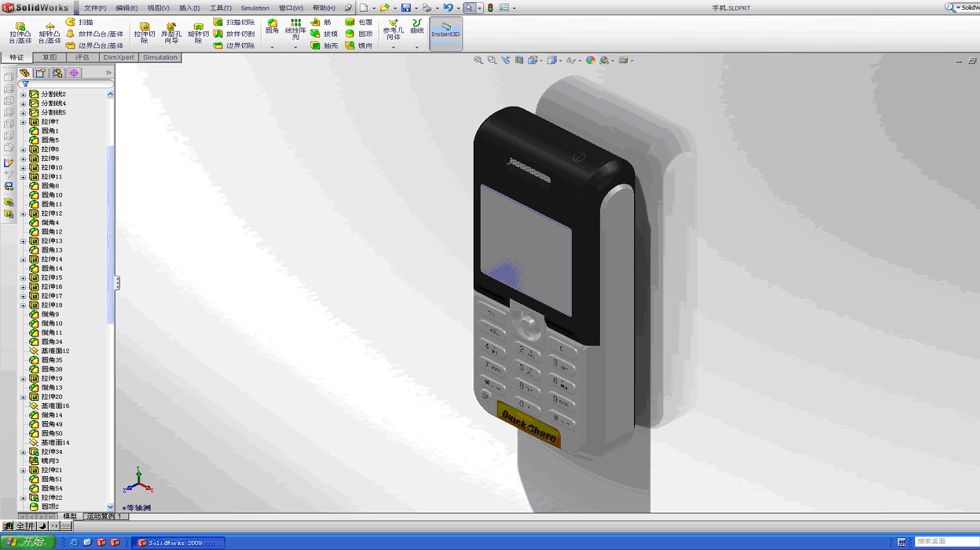Image resolution: width=980 pixels, height=550 pixels.
Task: Toggle the Instant3D button
Action: point(446,33)
